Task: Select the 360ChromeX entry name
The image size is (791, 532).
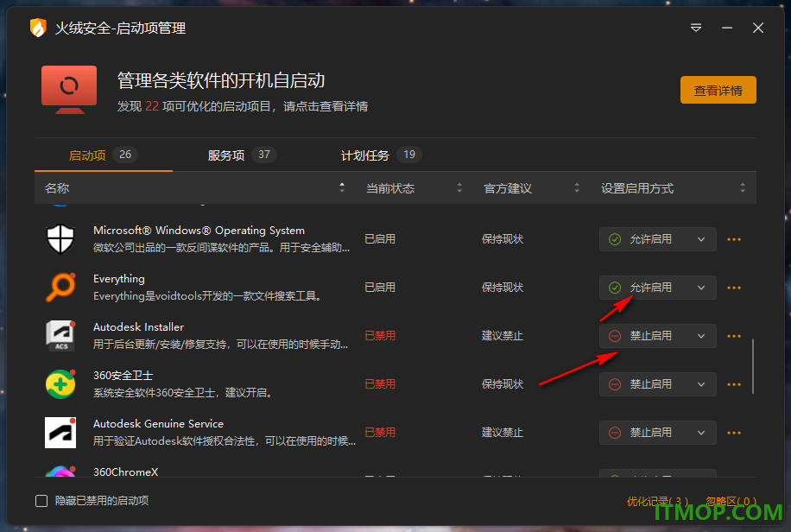Action: point(125,472)
